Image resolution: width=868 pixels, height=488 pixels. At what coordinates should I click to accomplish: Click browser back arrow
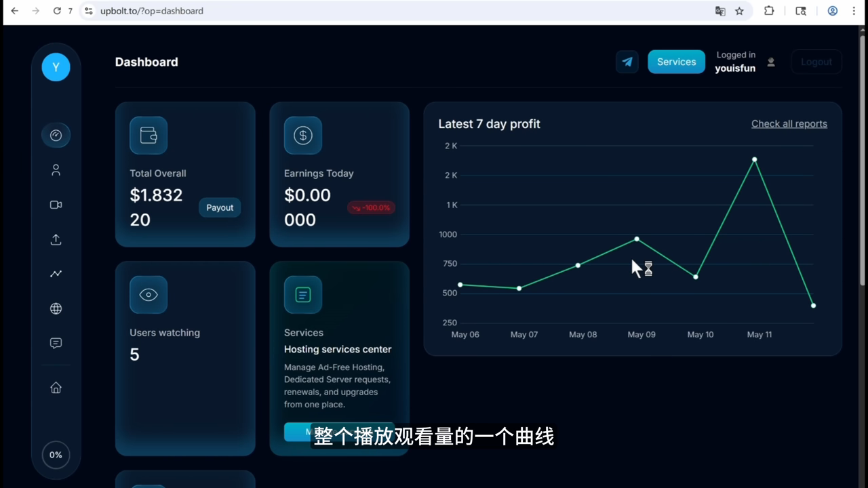14,11
